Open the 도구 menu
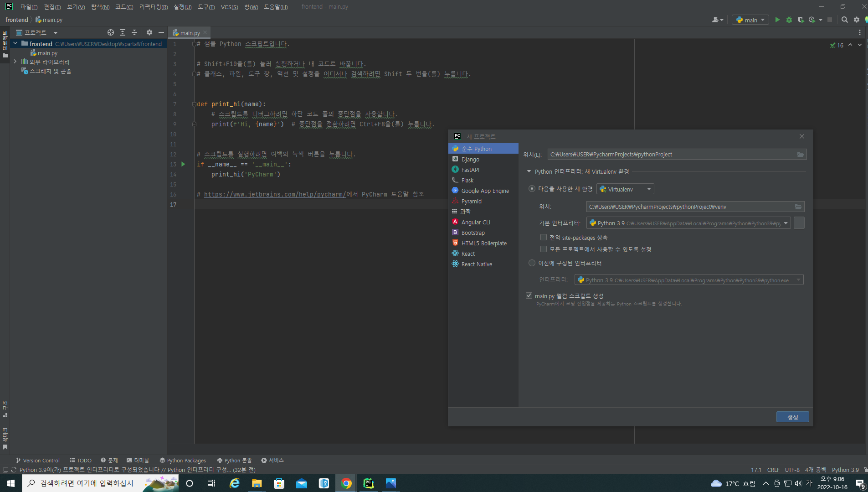 pos(206,7)
